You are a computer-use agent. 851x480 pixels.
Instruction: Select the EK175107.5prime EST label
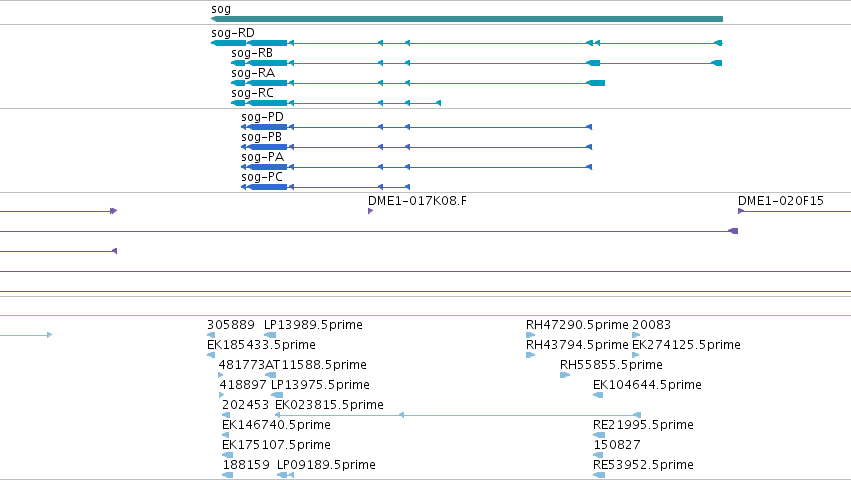pyautogui.click(x=276, y=445)
